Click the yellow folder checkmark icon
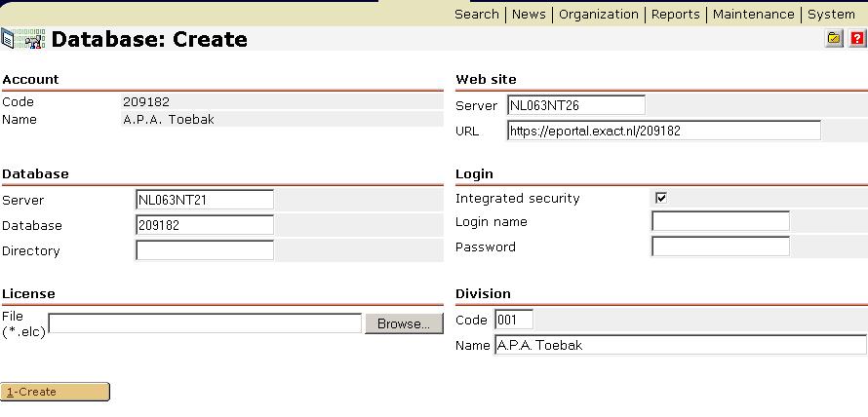This screenshot has width=868, height=417. [835, 39]
